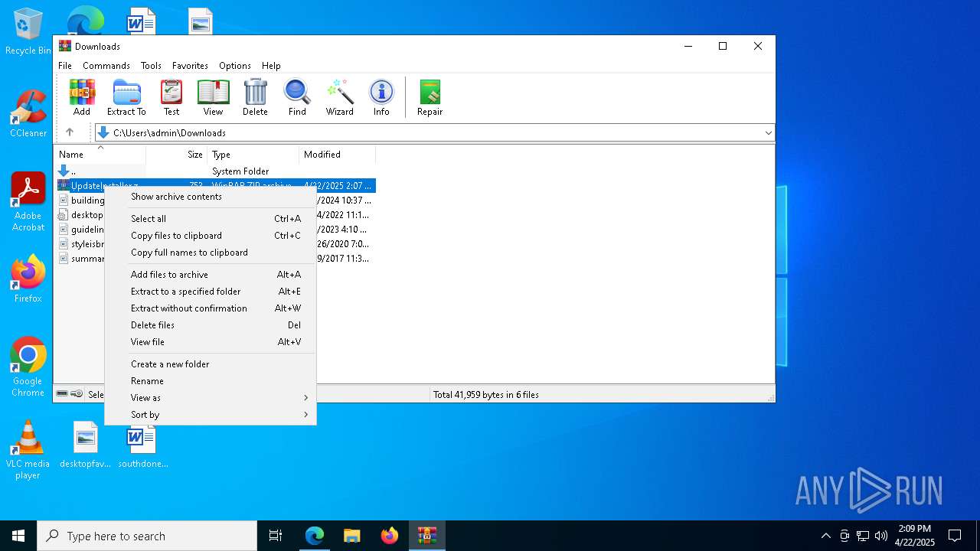Choose Add files to archive

211,275
